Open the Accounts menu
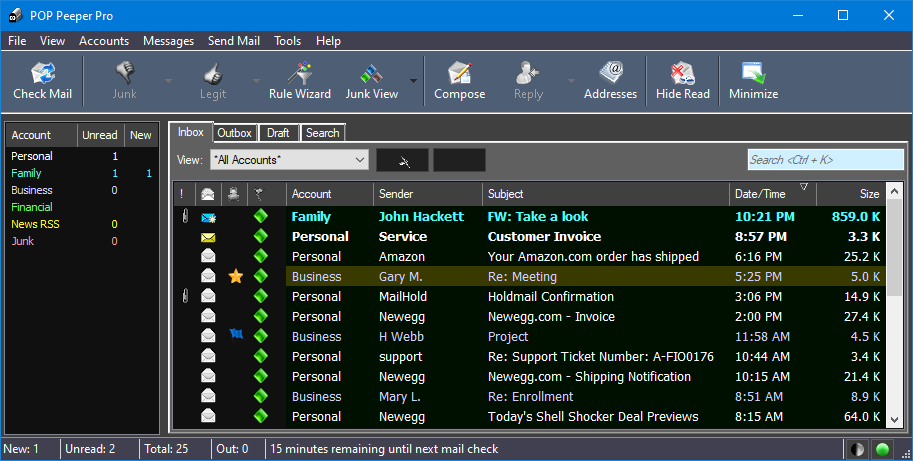Image resolution: width=913 pixels, height=461 pixels. click(104, 41)
